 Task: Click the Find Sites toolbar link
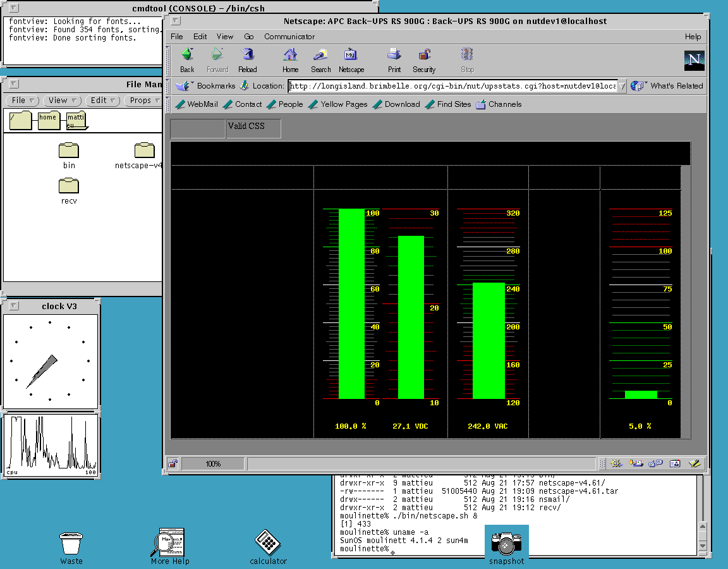pyautogui.click(x=448, y=104)
